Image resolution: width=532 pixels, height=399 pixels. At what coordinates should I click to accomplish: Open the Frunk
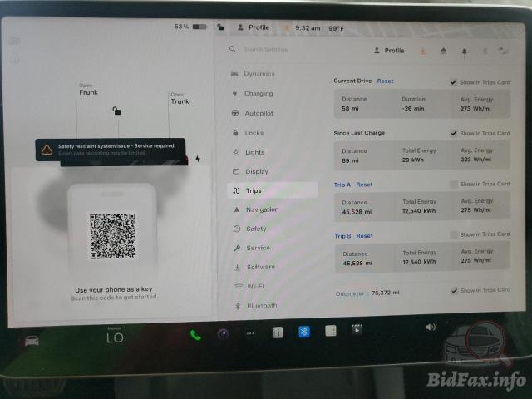point(88,90)
